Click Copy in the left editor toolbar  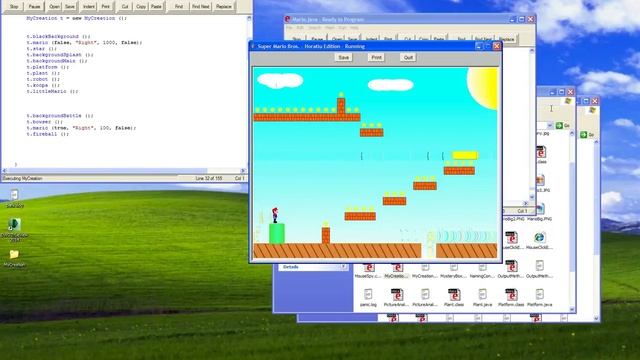coord(141,7)
